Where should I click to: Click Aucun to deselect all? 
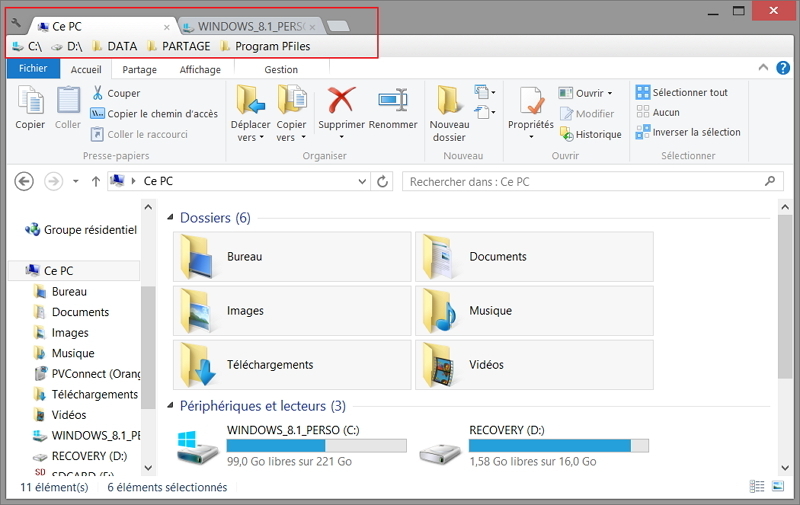(658, 112)
